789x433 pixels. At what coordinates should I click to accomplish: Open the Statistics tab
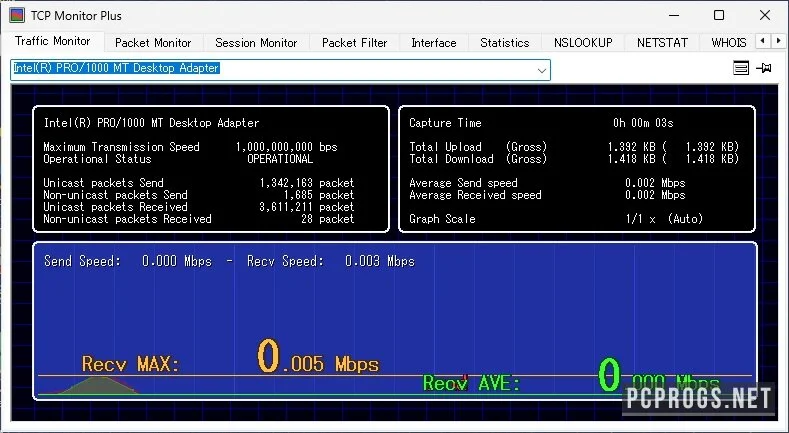pos(505,43)
